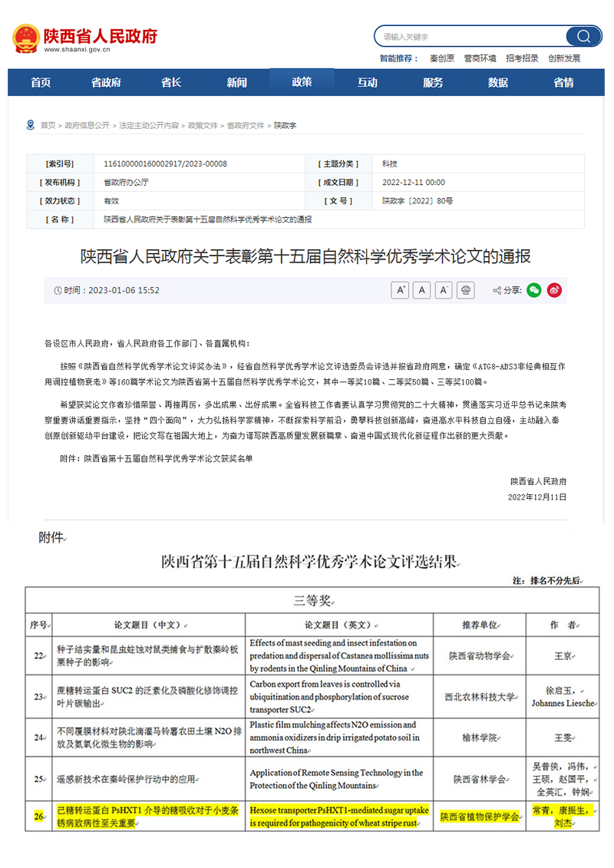The height and width of the screenshot is (868, 614).
Task: Select the 有效 validity status value
Action: tap(111, 201)
